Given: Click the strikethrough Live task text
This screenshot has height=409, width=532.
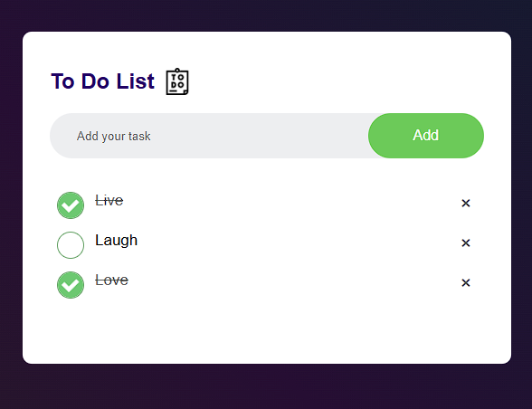Looking at the screenshot, I should coord(109,201).
